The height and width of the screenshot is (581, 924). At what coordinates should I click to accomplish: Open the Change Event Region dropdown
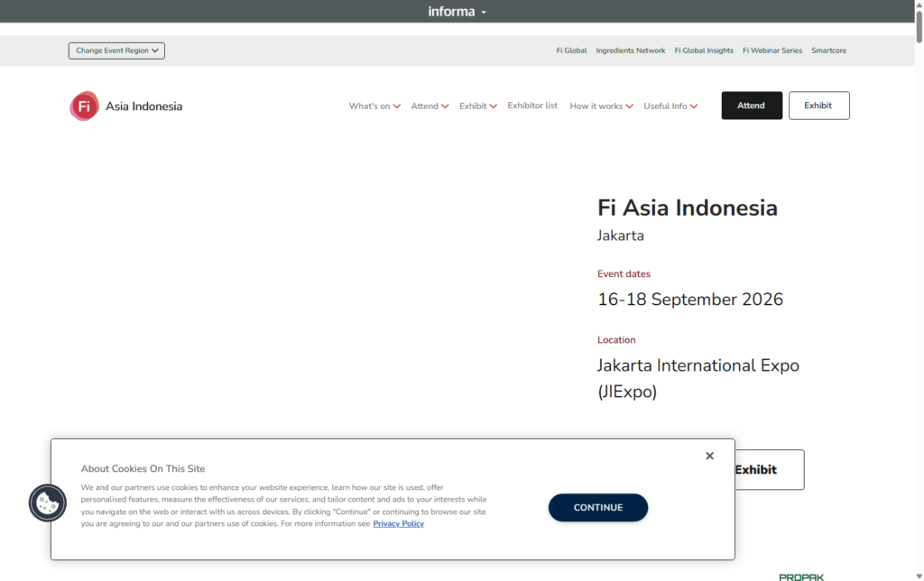click(116, 51)
